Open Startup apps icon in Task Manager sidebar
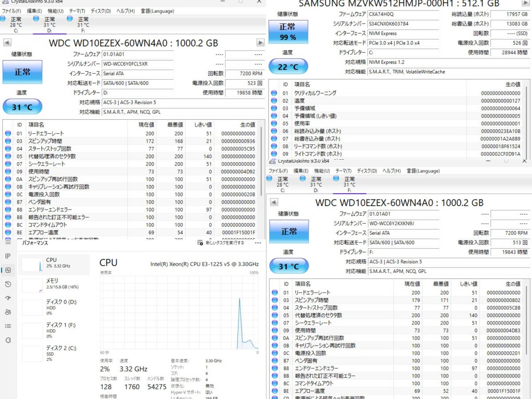Screen dimensions: 532x399 tap(8, 298)
